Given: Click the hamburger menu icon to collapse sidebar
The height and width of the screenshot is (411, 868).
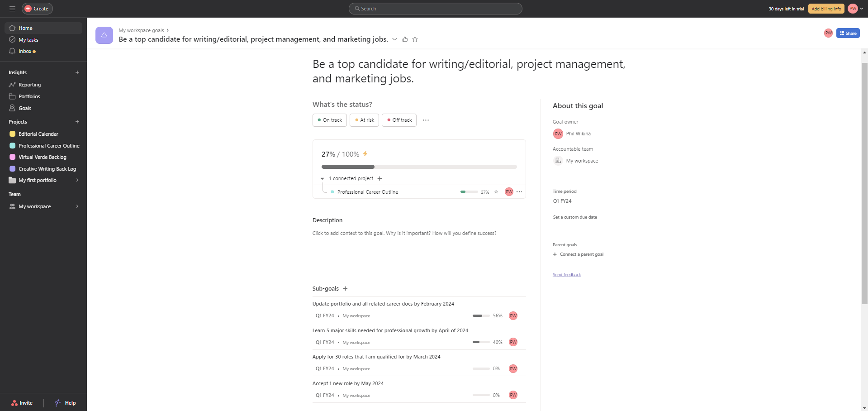Looking at the screenshot, I should point(12,9).
